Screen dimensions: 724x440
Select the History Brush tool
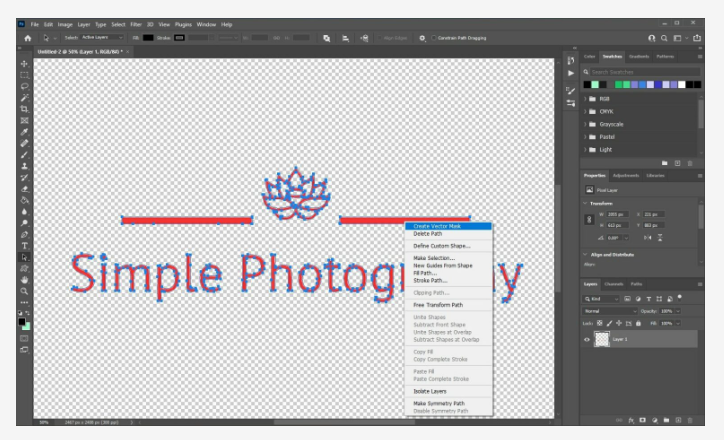pyautogui.click(x=24, y=178)
